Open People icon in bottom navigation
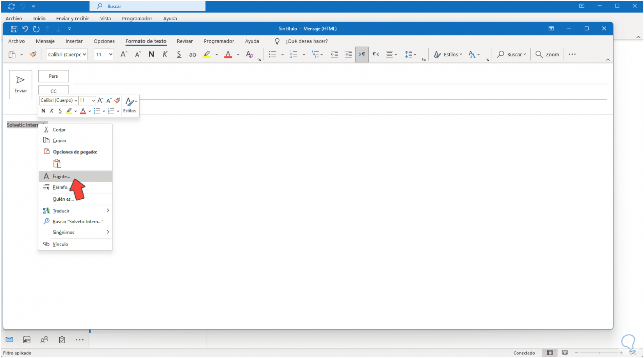The height and width of the screenshot is (358, 644). click(44, 340)
